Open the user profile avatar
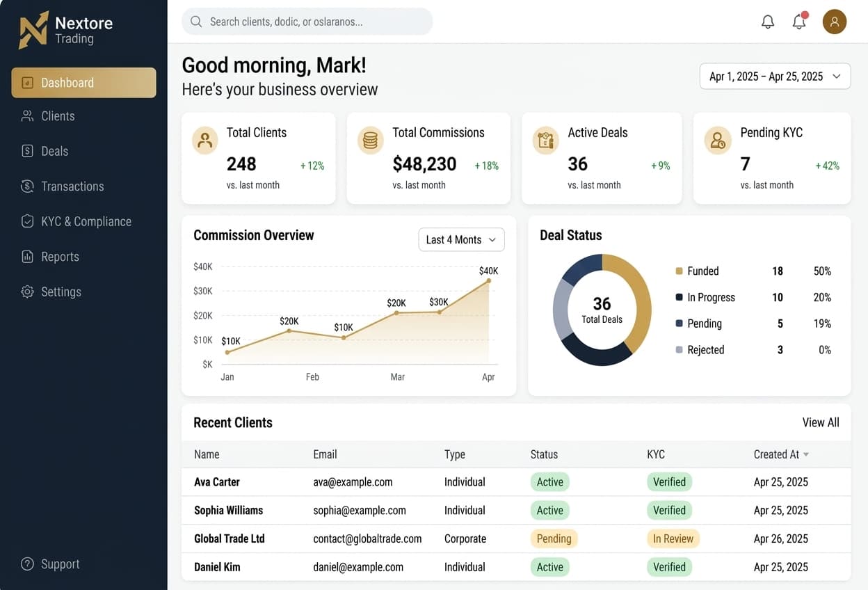This screenshot has height=590, width=868. 835,22
